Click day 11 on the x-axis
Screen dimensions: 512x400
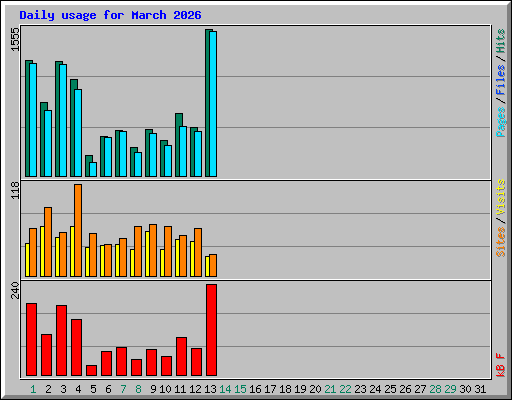(180, 389)
